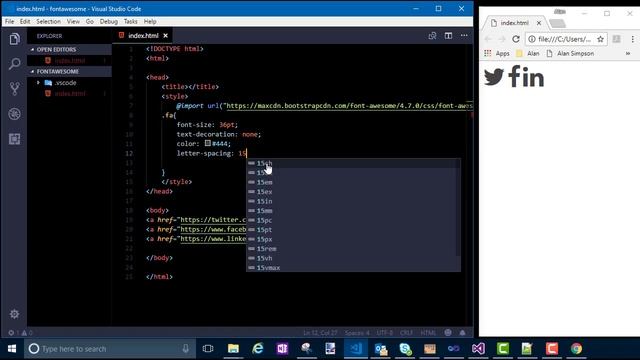This screenshot has height=360, width=640.
Task: Click the LinkedIn icon on the web page
Action: pyautogui.click(x=532, y=78)
